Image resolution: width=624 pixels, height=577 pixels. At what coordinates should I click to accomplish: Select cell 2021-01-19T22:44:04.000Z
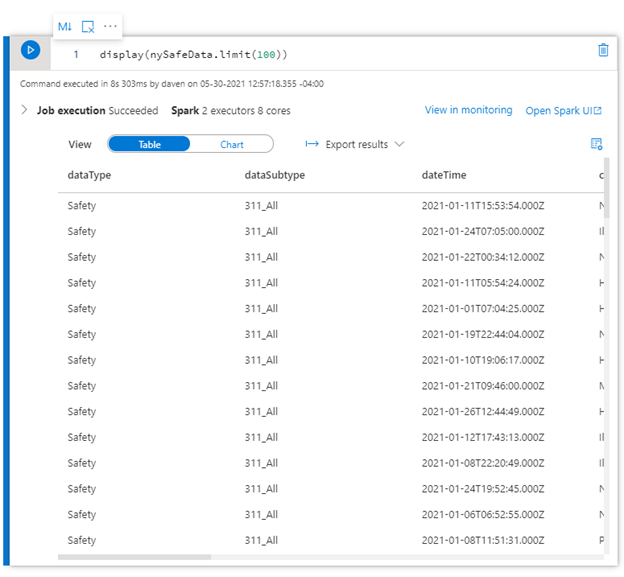483,334
